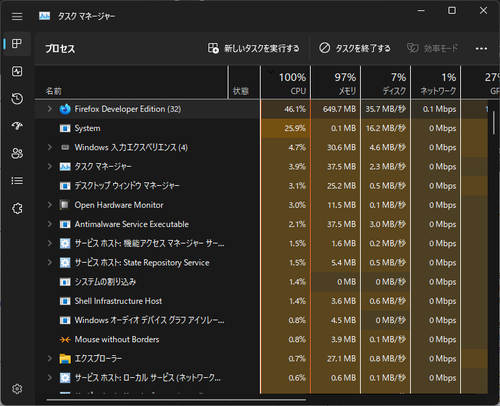Expand Windows 入力エクスペリエンス group
This screenshot has height=406, width=500.
pyautogui.click(x=50, y=147)
